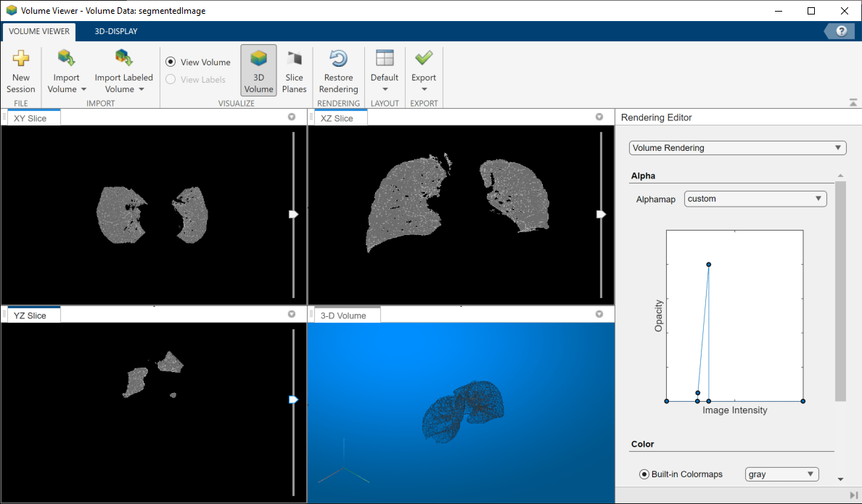Show Slice Planes in the viewer
Screen dimensions: 862x504
tap(294, 70)
